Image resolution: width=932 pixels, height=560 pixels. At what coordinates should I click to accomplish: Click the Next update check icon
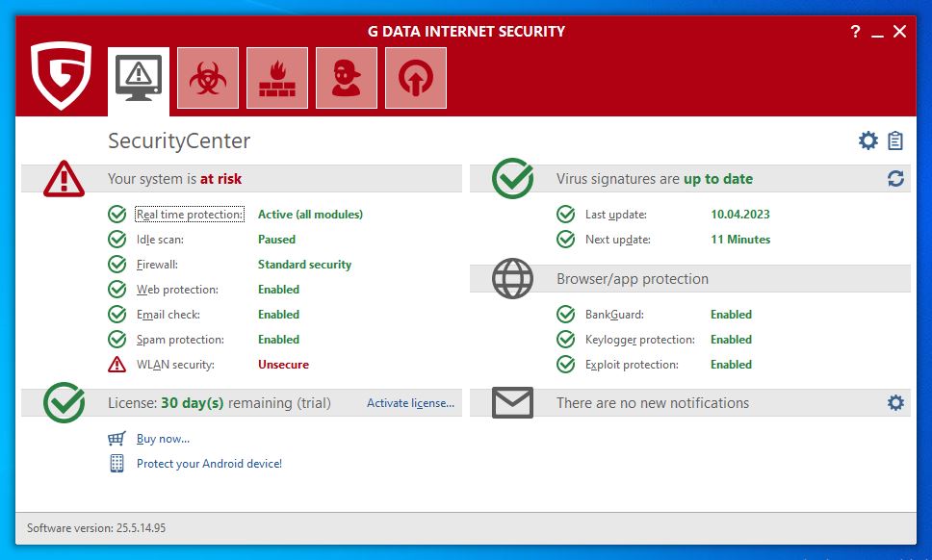point(565,239)
